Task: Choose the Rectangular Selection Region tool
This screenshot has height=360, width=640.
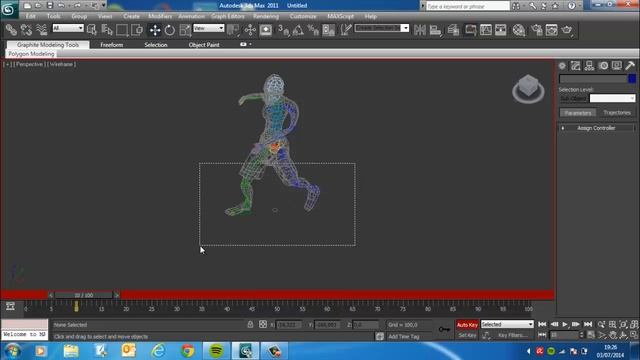Action: click(x=122, y=30)
